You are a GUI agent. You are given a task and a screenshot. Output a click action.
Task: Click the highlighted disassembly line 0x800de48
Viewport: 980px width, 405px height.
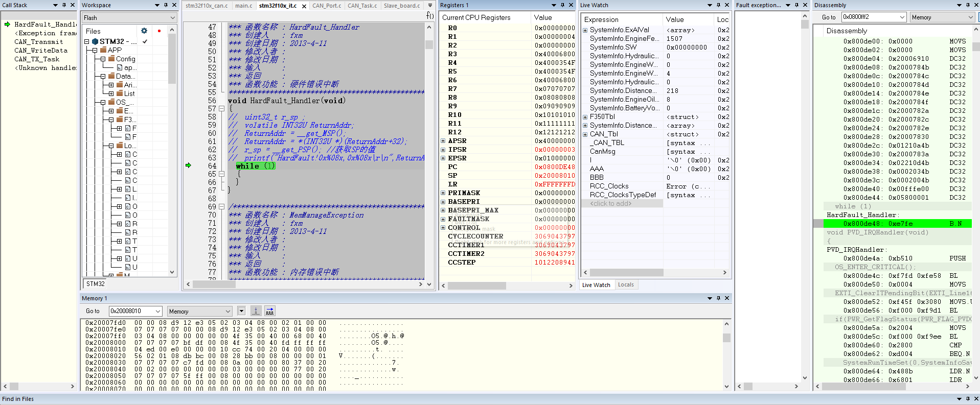898,223
